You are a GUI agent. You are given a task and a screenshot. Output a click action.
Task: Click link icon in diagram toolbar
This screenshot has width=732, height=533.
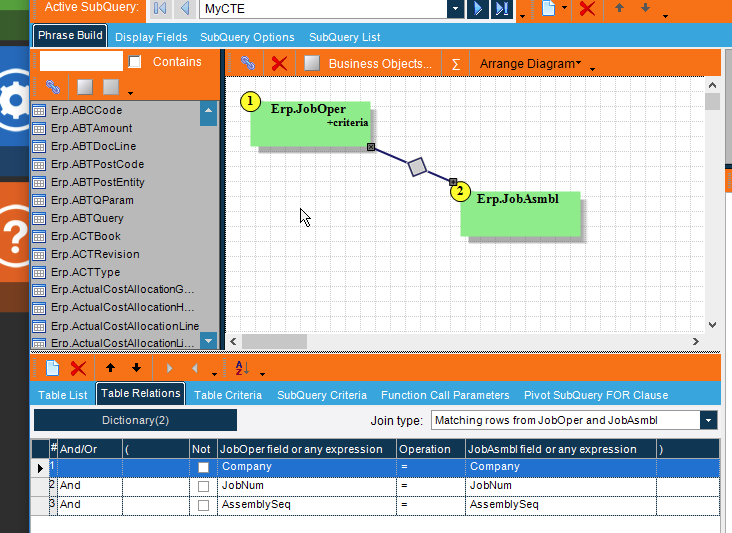point(247,63)
